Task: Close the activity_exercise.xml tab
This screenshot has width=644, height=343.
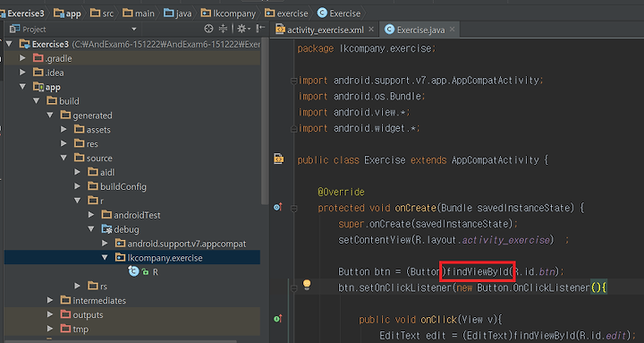Action: point(371,30)
